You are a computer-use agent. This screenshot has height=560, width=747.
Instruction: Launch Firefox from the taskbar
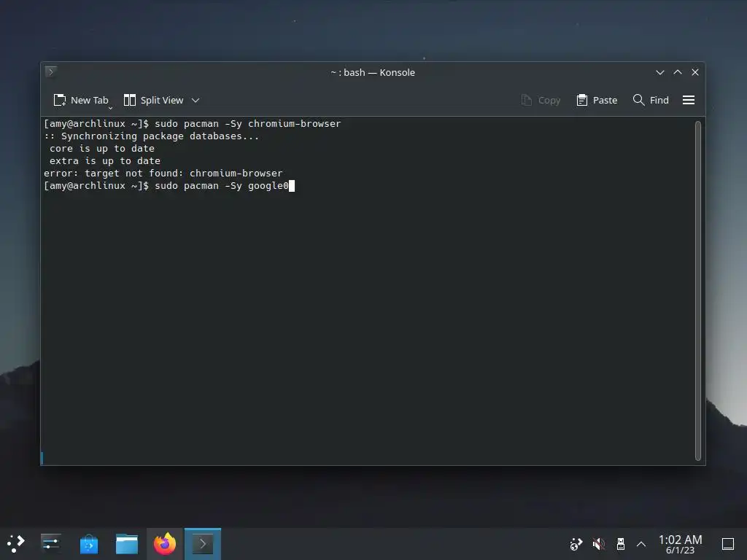tap(165, 544)
